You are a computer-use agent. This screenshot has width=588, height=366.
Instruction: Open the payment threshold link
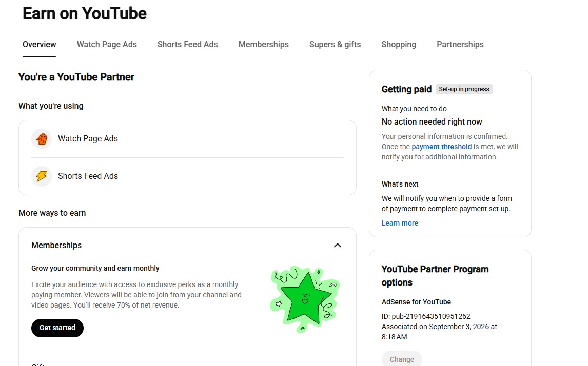click(x=441, y=147)
